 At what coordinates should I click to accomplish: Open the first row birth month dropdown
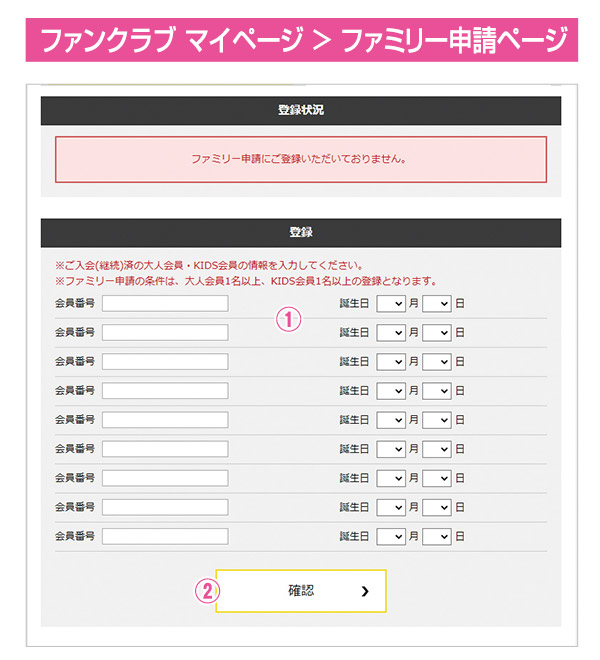click(391, 303)
